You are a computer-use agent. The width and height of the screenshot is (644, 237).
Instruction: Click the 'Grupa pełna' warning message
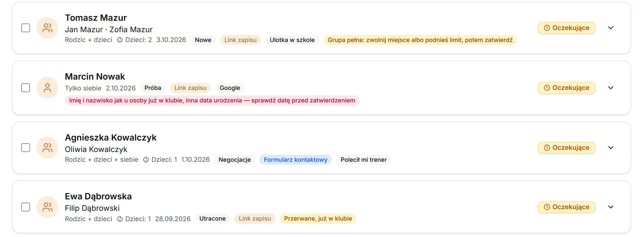420,40
